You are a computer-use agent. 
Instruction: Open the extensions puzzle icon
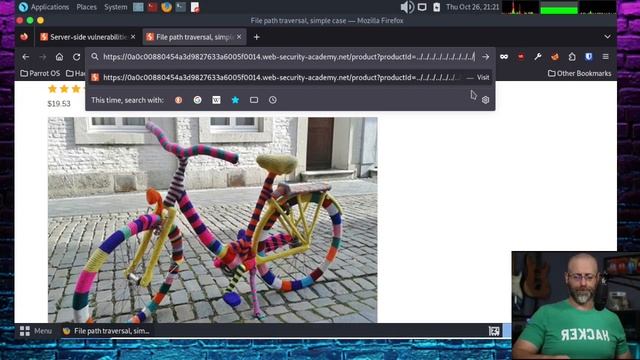click(572, 57)
